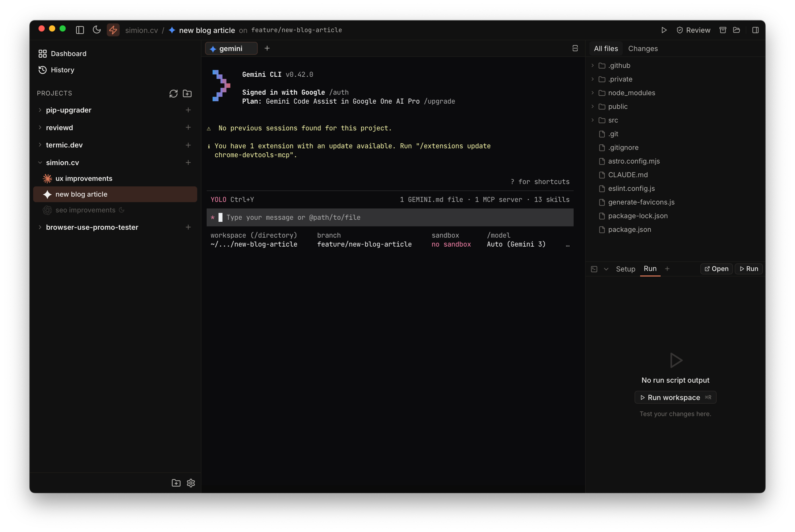This screenshot has width=795, height=532.
Task: Collapse the simion.cv project
Action: point(40,163)
